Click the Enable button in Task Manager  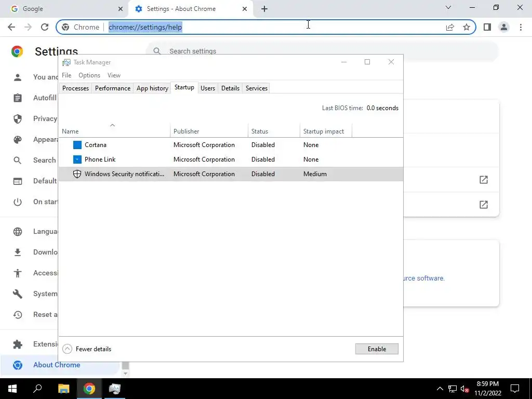377,349
